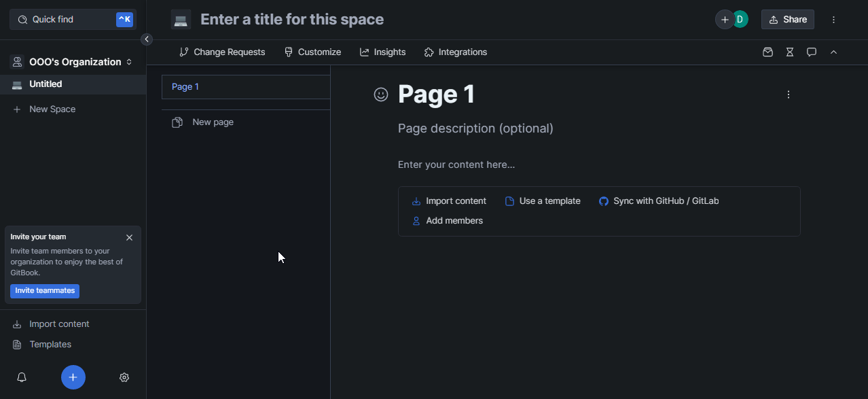Open the comments speech bubble icon
The height and width of the screenshot is (399, 868).
point(811,52)
